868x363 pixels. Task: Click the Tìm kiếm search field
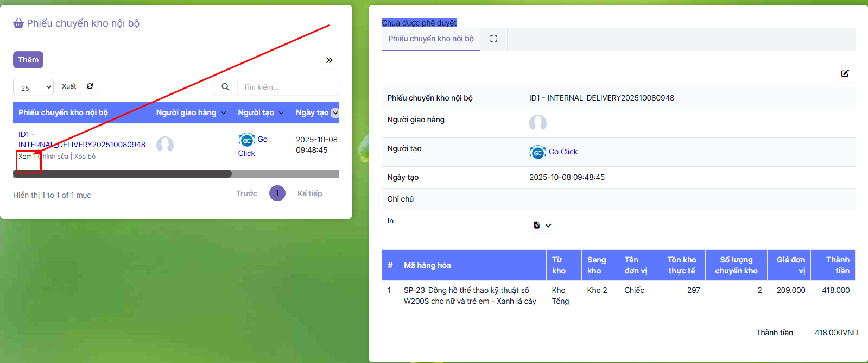coord(288,87)
